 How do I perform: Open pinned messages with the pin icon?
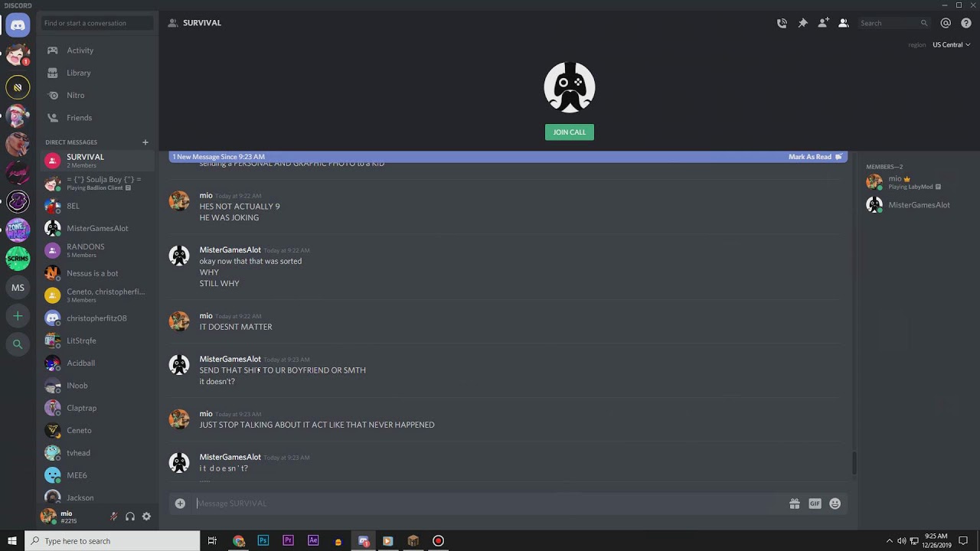click(x=802, y=23)
